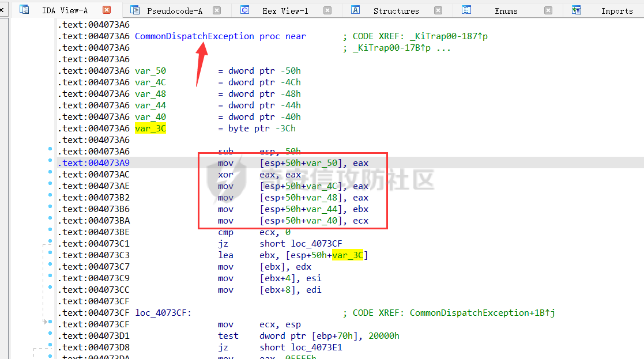Click the loc_4073CF label
Viewport: 644px width, 359px height.
(163, 313)
